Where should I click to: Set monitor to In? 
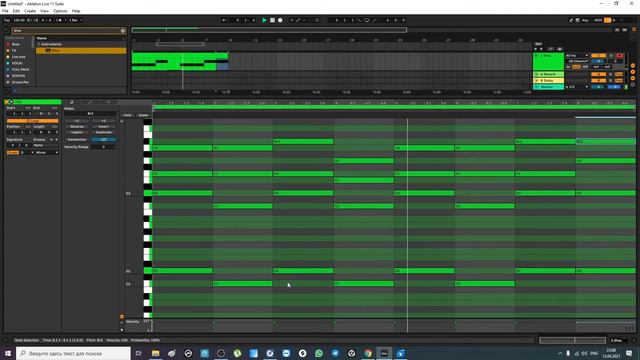tap(568, 67)
